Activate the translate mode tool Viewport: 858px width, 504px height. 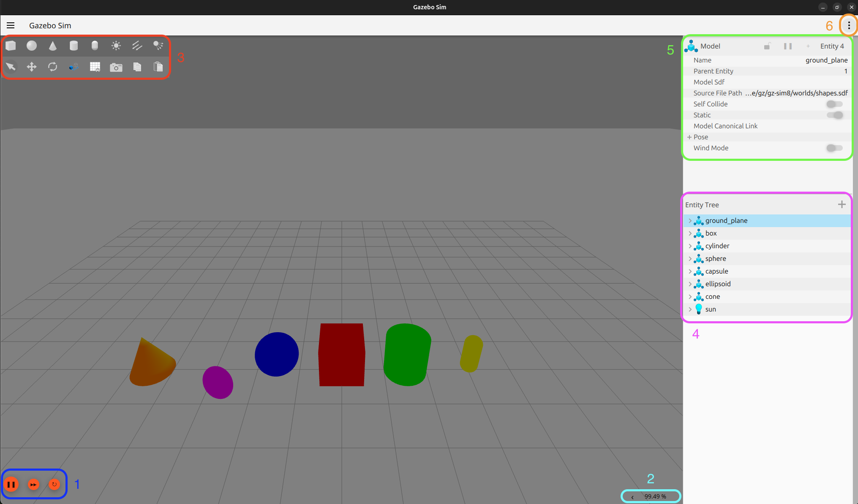[x=32, y=67]
